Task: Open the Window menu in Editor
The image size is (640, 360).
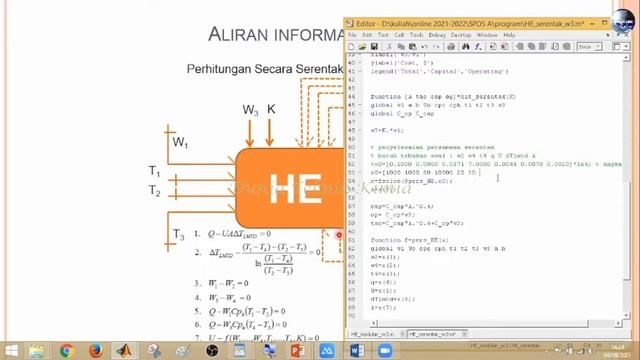Action: coord(487,35)
